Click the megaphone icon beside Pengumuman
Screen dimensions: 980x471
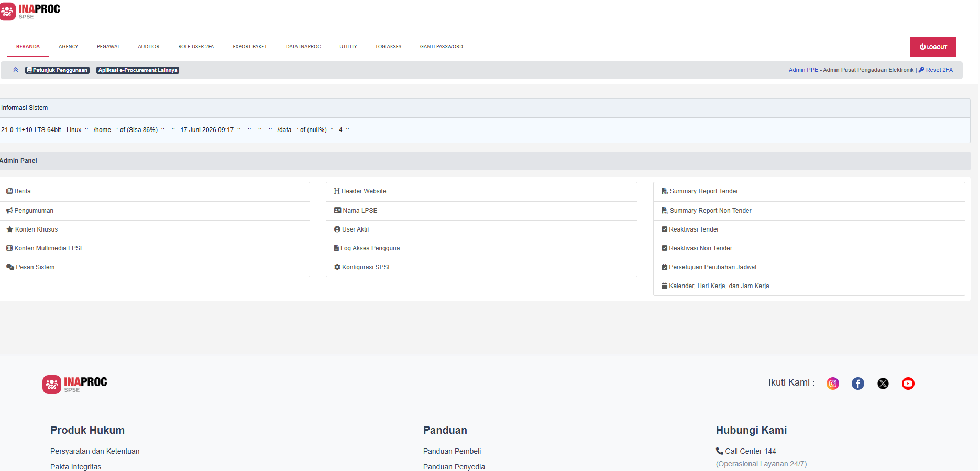pos(9,211)
